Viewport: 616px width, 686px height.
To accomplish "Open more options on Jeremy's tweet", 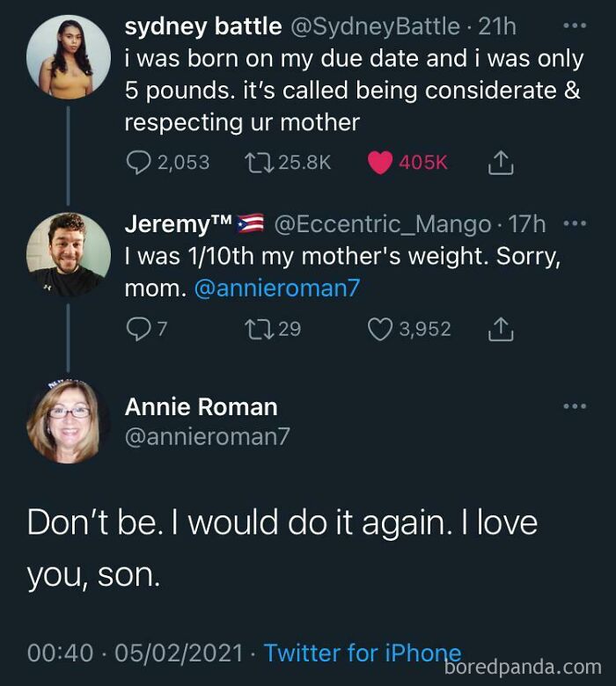I will [x=574, y=224].
